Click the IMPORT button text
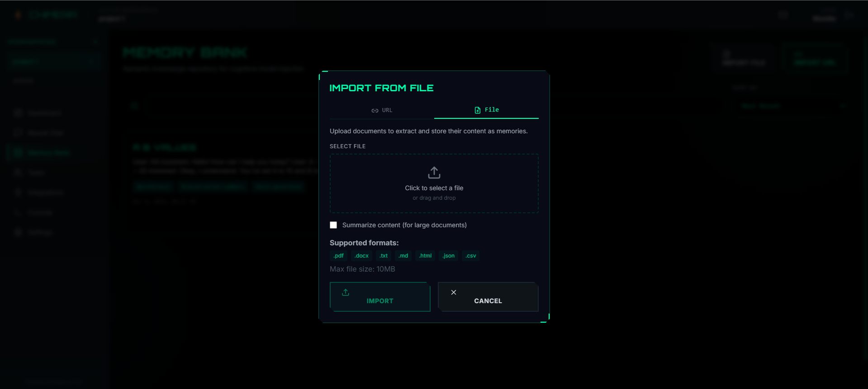868x389 pixels. 380,301
